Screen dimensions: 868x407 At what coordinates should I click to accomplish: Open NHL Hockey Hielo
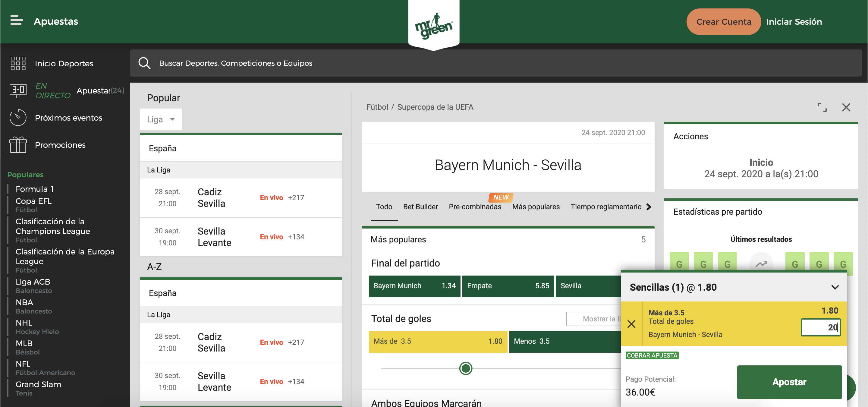pos(37,327)
